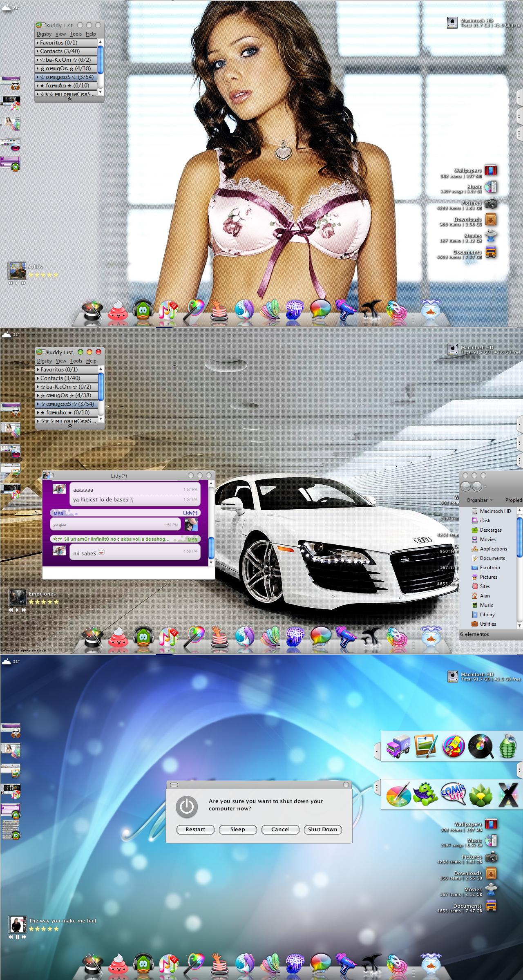The width and height of the screenshot is (523, 980).
Task: Click Restart in the shutdown dialog
Action: 195,829
